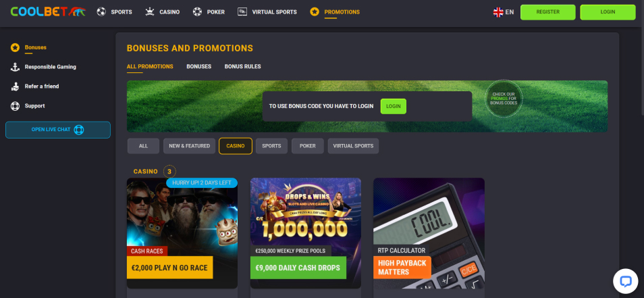Screen dimensions: 644x298
Task: Select the Poker filter button
Action: [308, 146]
